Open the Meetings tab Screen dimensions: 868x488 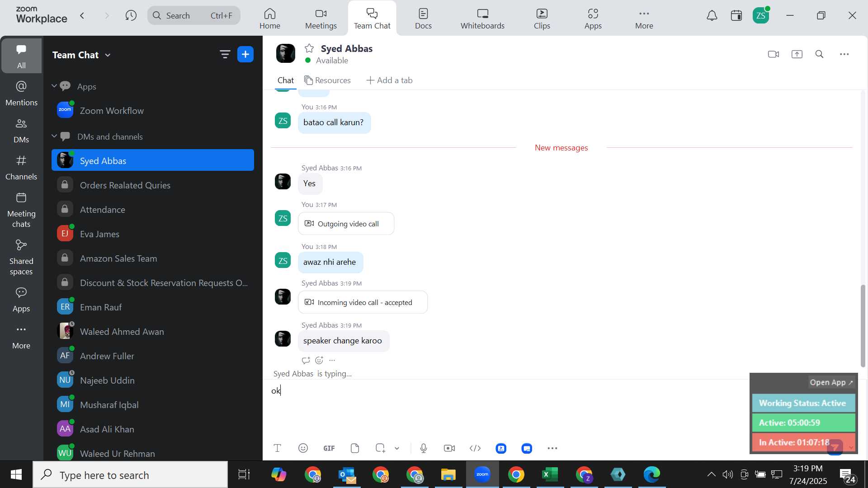tap(321, 19)
